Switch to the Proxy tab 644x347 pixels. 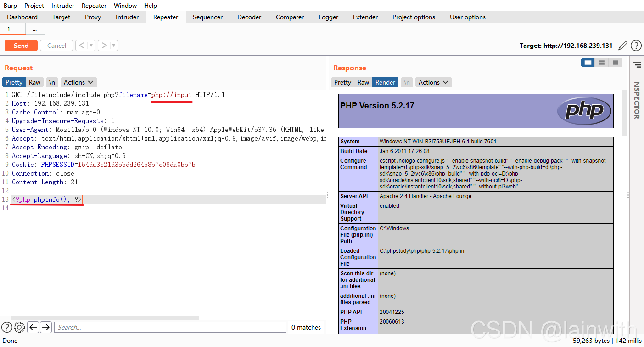click(93, 17)
